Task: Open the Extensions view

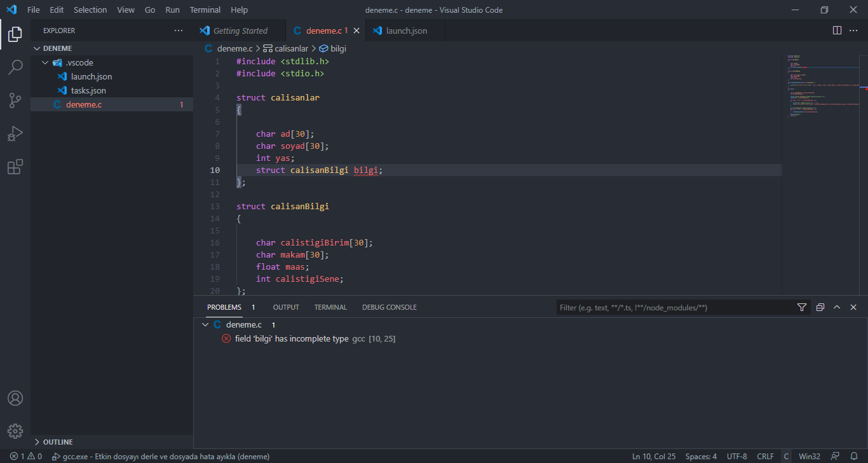Action: (x=15, y=167)
